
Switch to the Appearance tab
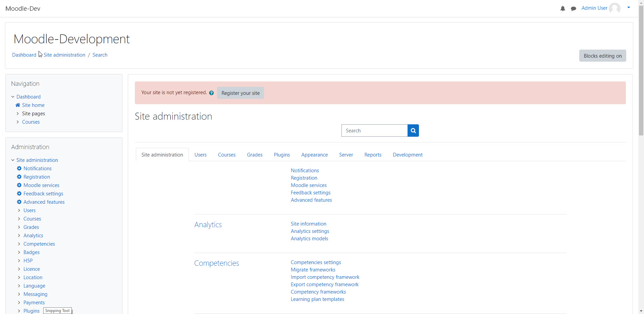pos(314,154)
